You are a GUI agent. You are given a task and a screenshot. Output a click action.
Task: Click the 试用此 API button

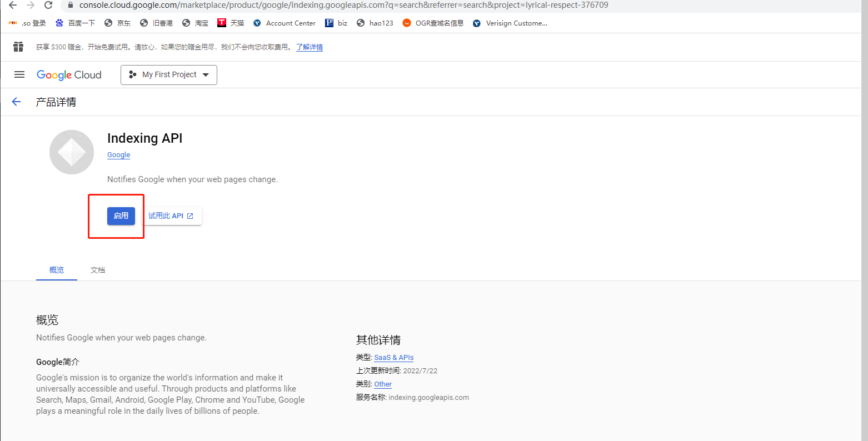tap(171, 216)
